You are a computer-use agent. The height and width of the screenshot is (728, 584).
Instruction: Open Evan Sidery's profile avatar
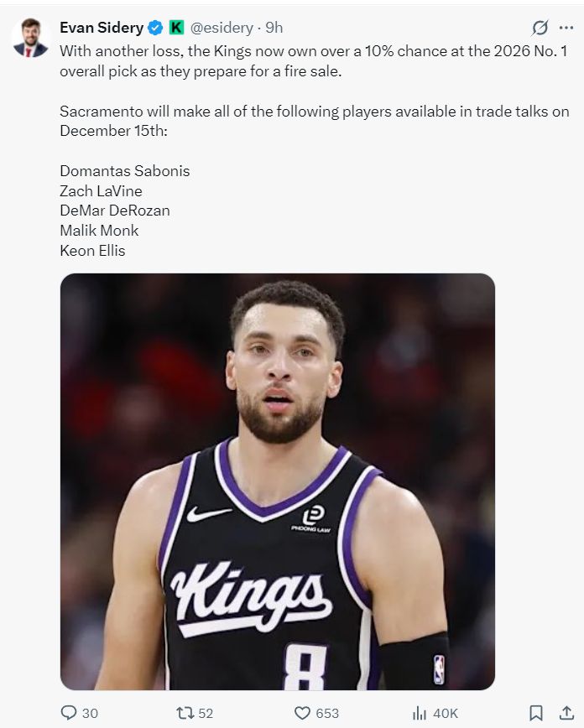[30, 37]
